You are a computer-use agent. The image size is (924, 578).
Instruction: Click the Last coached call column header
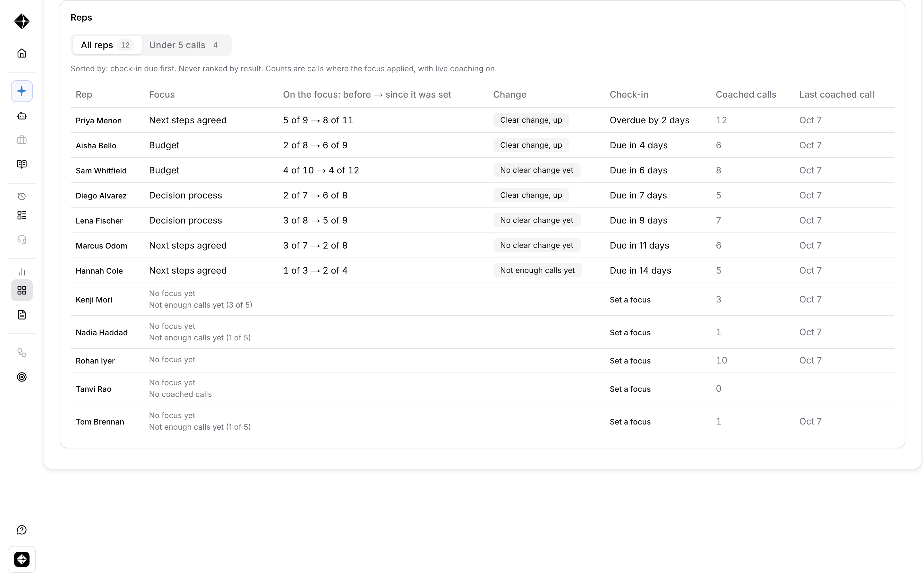pos(836,94)
